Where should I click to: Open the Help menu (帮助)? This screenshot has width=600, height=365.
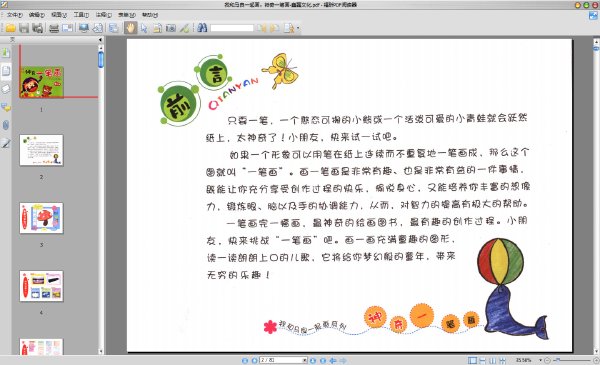[150, 15]
